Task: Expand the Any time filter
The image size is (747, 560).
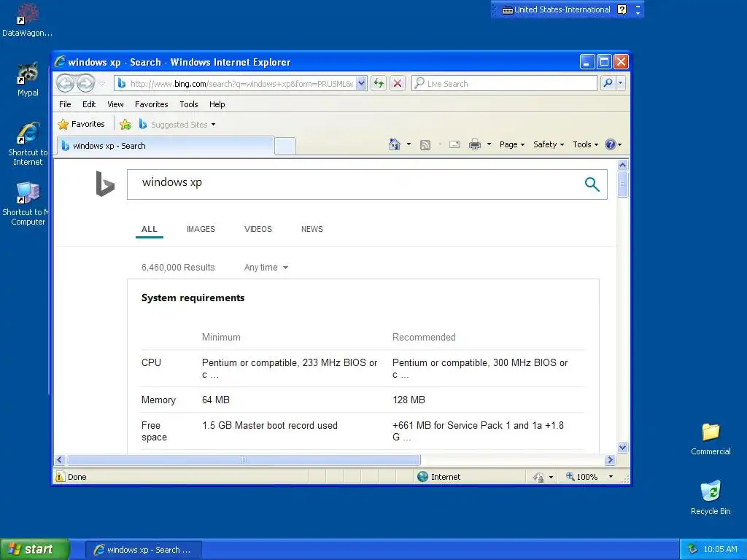Action: coord(266,268)
